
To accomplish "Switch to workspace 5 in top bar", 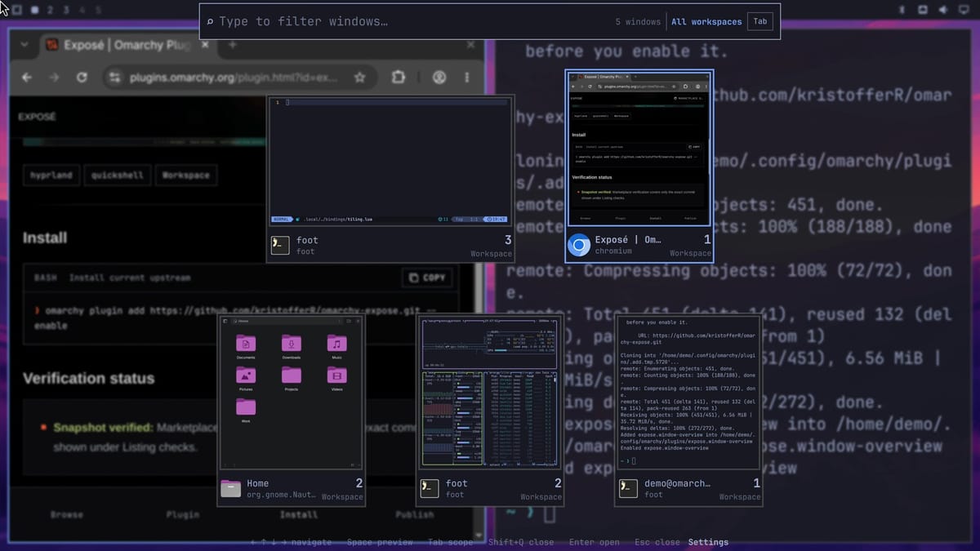I will click(98, 10).
